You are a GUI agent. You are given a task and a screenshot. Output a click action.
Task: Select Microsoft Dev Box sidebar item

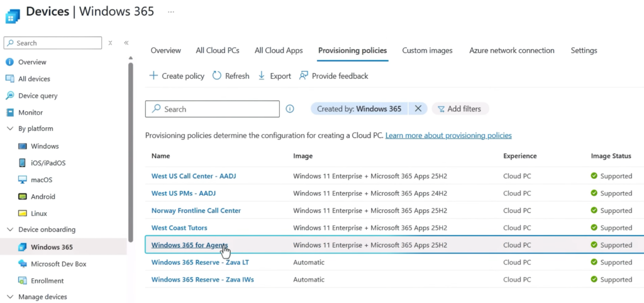click(x=58, y=264)
